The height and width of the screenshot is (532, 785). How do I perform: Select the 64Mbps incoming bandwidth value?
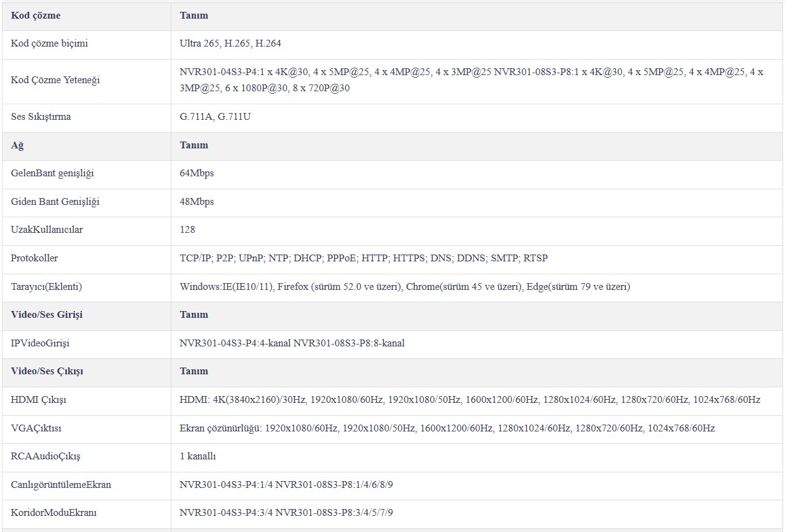pos(197,173)
